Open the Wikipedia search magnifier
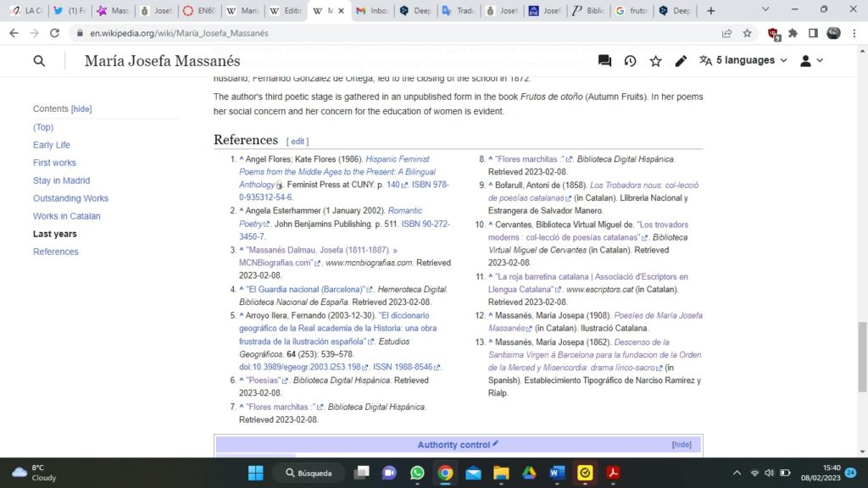The width and height of the screenshot is (868, 488). (39, 61)
